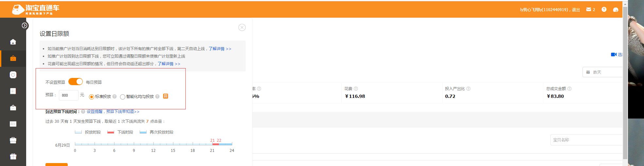Close the 设置日限额 dialog

(242, 28)
